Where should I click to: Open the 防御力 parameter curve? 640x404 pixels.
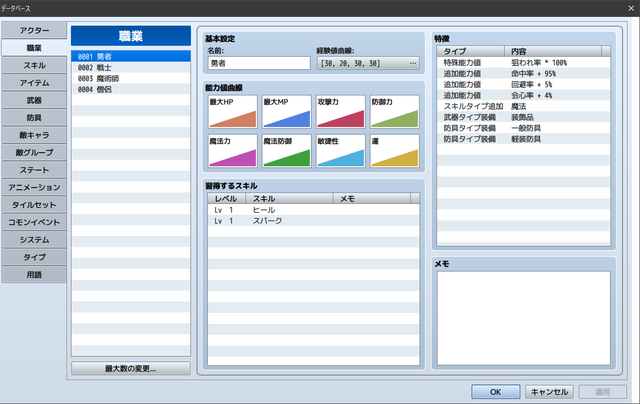coord(395,112)
